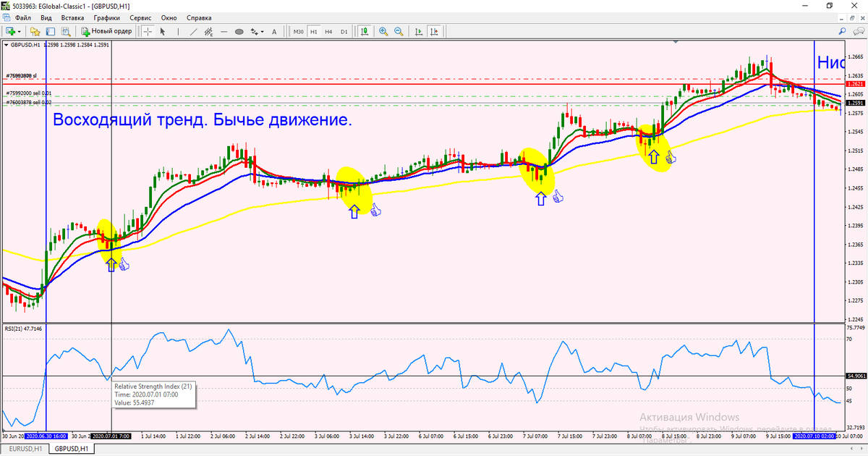868x456 pixels.
Task: Toggle the Market Watch panel icon
Action: coord(51,31)
